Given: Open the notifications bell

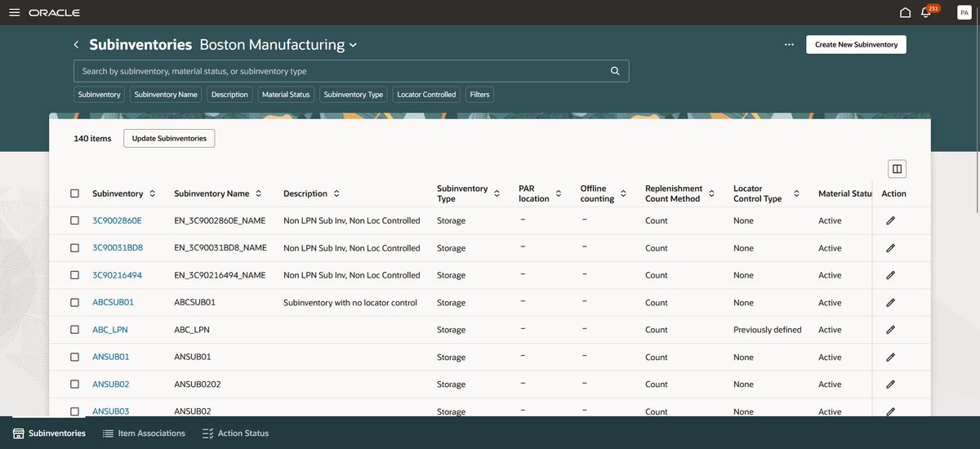Looking at the screenshot, I should tap(926, 13).
